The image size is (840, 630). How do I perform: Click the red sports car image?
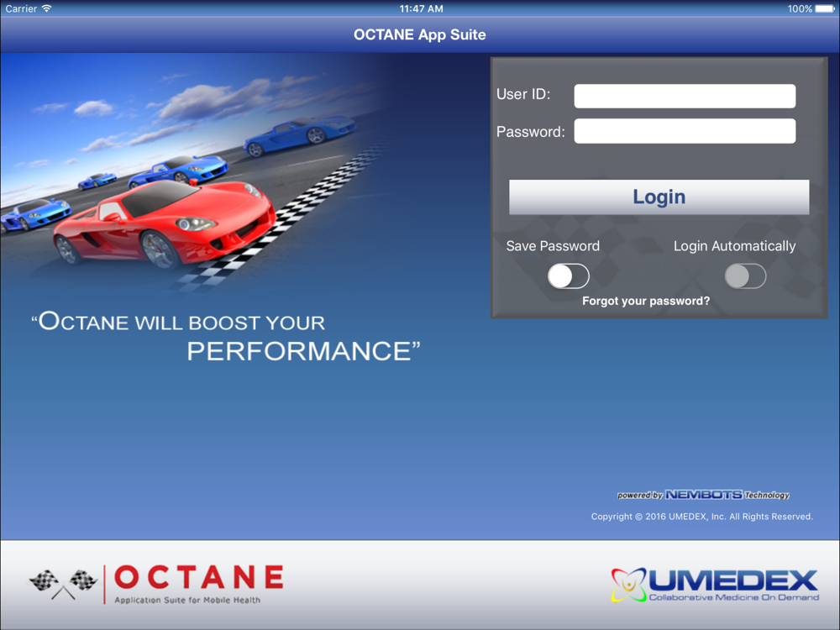[165, 224]
